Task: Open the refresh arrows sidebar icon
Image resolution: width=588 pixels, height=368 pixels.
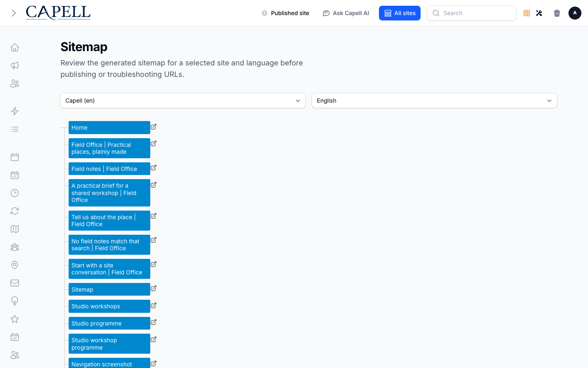Action: [x=15, y=211]
